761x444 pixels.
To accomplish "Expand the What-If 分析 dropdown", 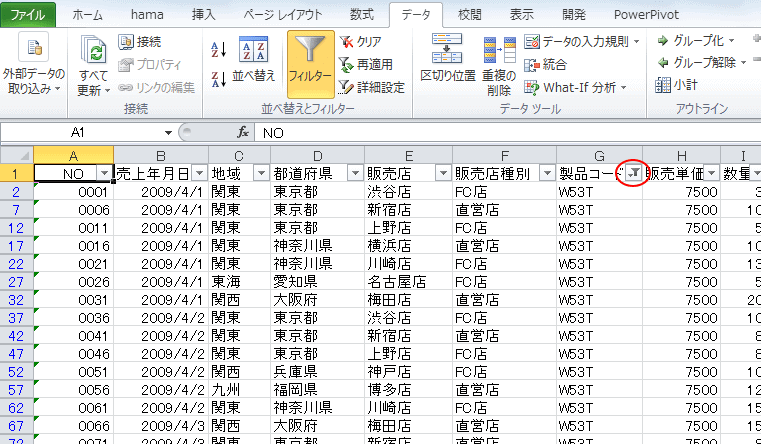I will point(578,87).
